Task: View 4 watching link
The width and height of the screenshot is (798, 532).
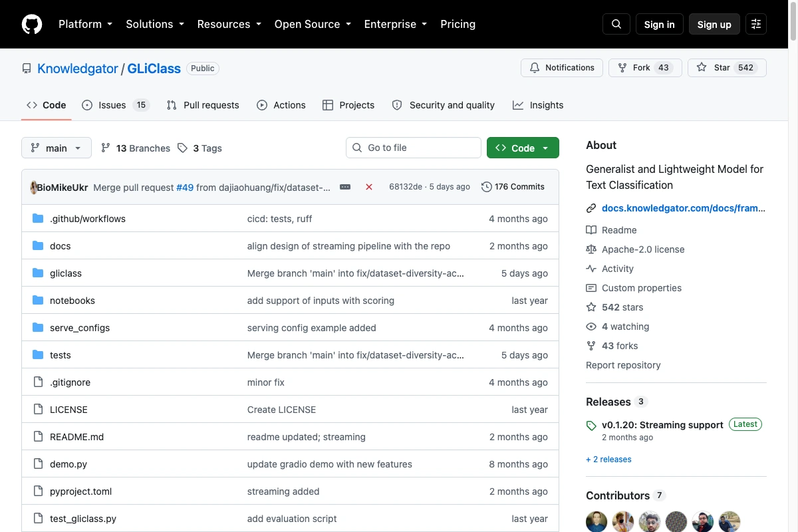Action: (x=618, y=327)
